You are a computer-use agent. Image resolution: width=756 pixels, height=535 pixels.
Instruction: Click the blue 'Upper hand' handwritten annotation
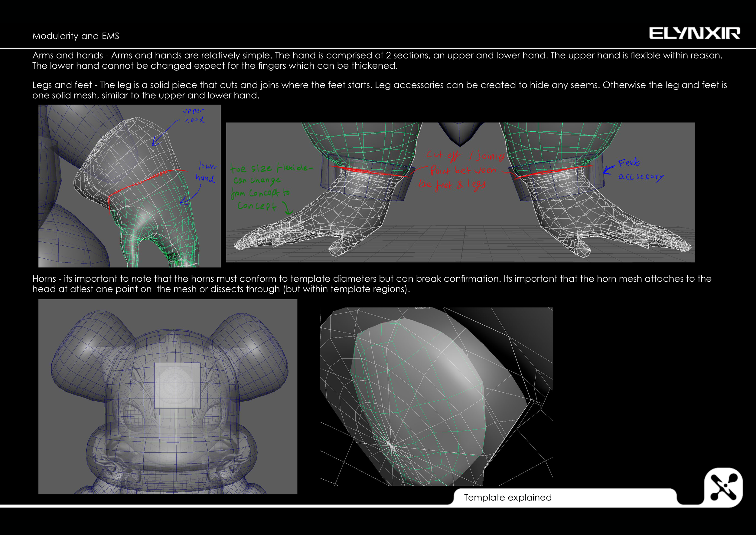click(x=194, y=115)
